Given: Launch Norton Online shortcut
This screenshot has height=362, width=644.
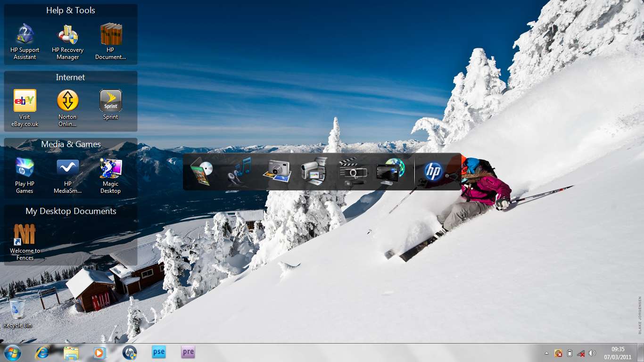Looking at the screenshot, I should pos(68,101).
